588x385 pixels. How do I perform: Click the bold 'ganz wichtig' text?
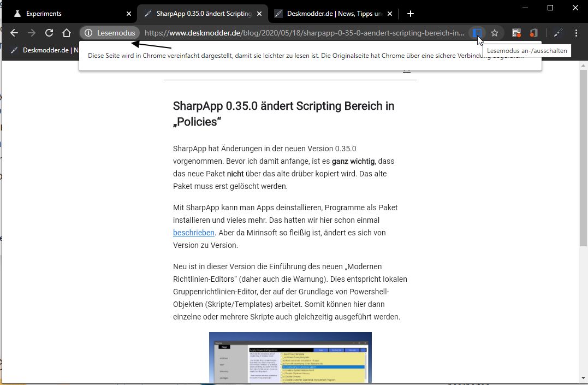[353, 161]
